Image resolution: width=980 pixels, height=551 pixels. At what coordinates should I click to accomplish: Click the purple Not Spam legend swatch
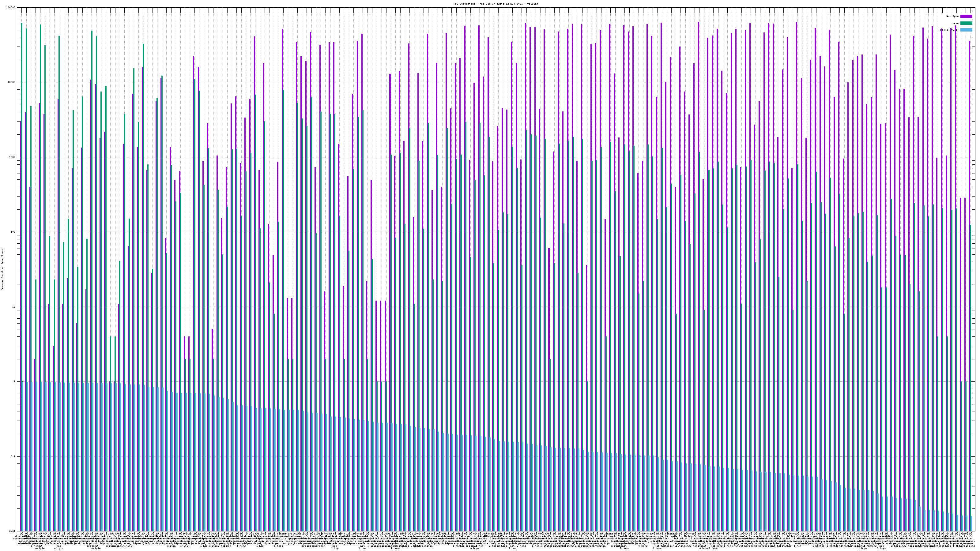[x=966, y=16]
